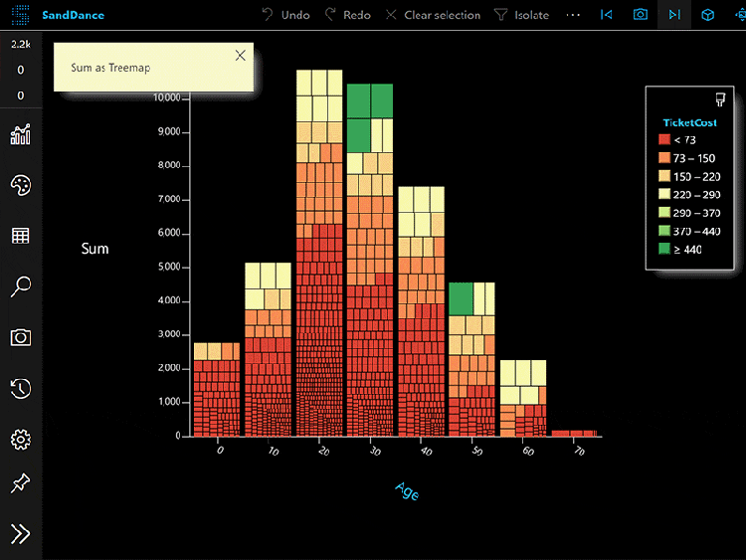Image resolution: width=746 pixels, height=560 pixels.
Task: Open the more options ellipsis menu
Action: [573, 15]
